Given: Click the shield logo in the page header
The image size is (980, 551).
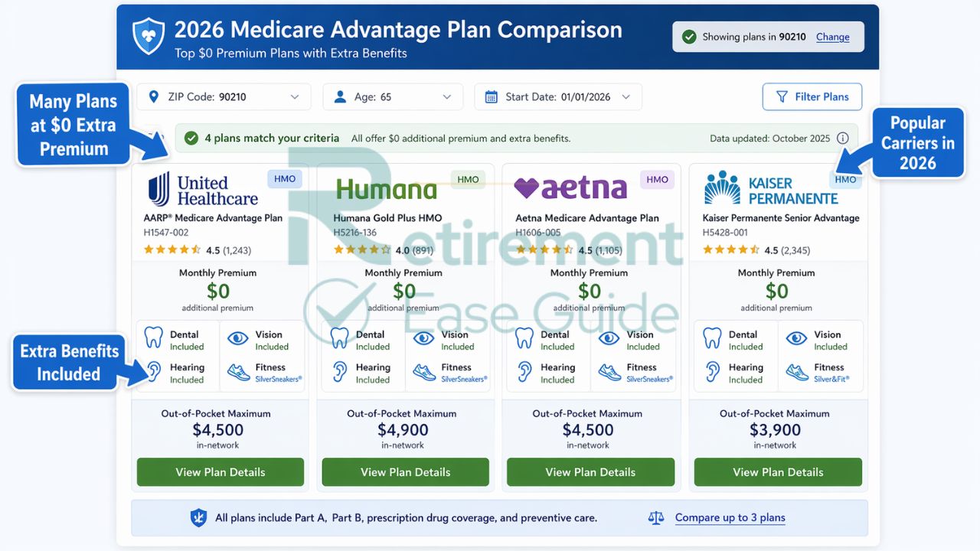Looking at the screenshot, I should tap(147, 35).
